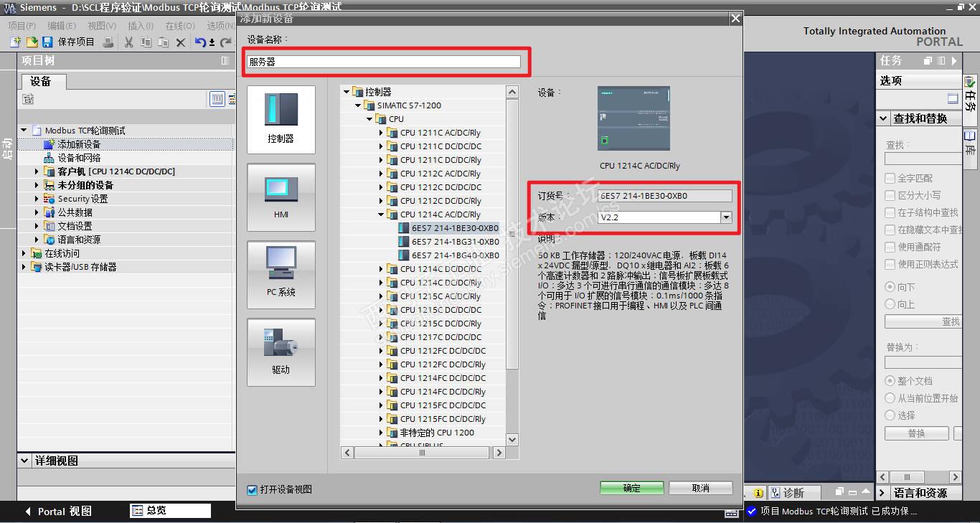Open the 编辑(E) menu
980x523 pixels.
[62, 26]
